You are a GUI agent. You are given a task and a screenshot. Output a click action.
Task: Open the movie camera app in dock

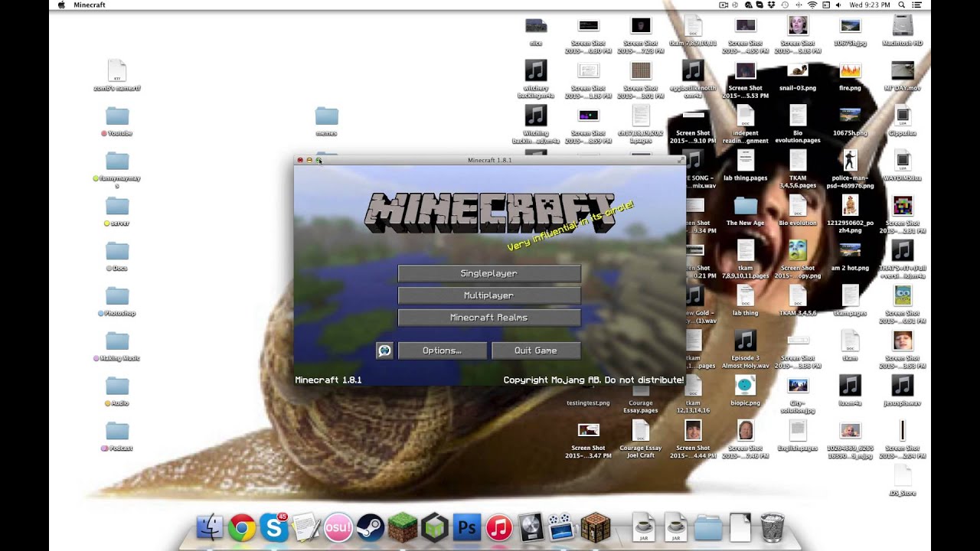click(x=561, y=527)
